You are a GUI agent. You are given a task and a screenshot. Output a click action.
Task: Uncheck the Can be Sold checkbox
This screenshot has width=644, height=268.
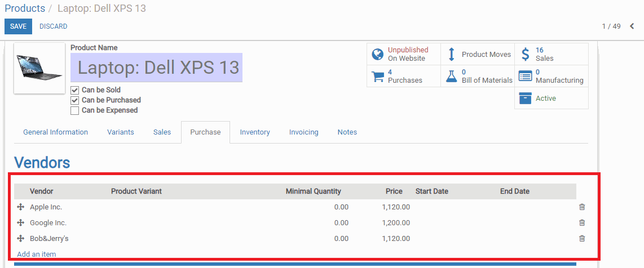[74, 90]
